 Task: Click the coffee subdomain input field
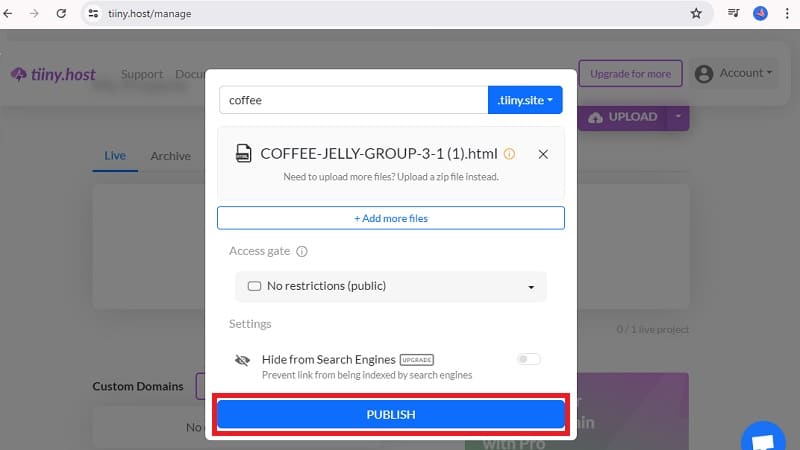354,100
